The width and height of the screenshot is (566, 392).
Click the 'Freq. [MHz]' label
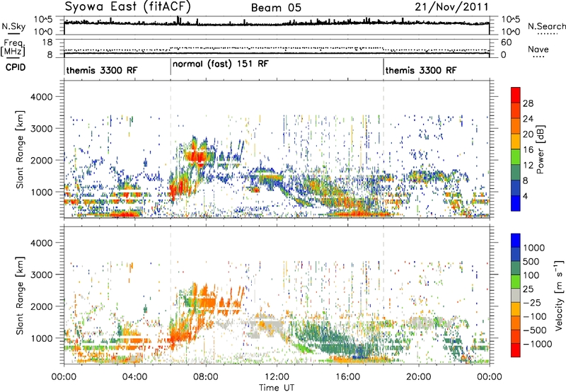click(13, 48)
